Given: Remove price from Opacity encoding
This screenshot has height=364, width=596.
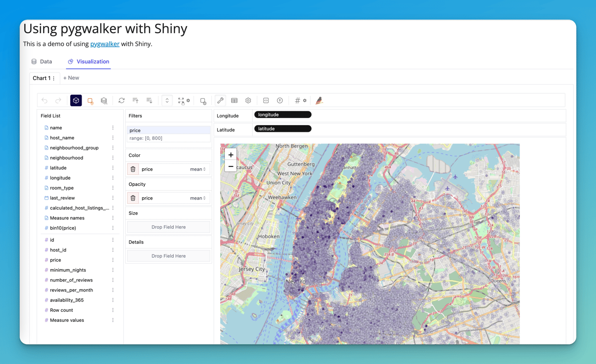Looking at the screenshot, I should coord(133,198).
